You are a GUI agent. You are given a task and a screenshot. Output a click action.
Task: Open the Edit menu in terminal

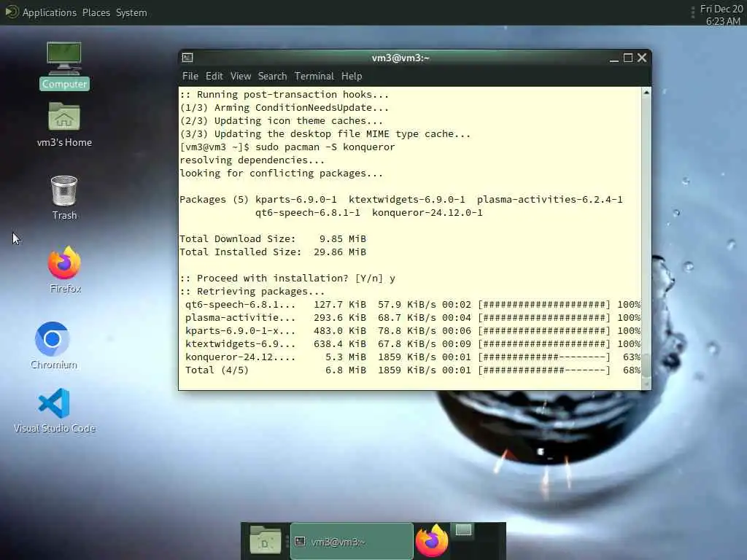click(x=214, y=76)
